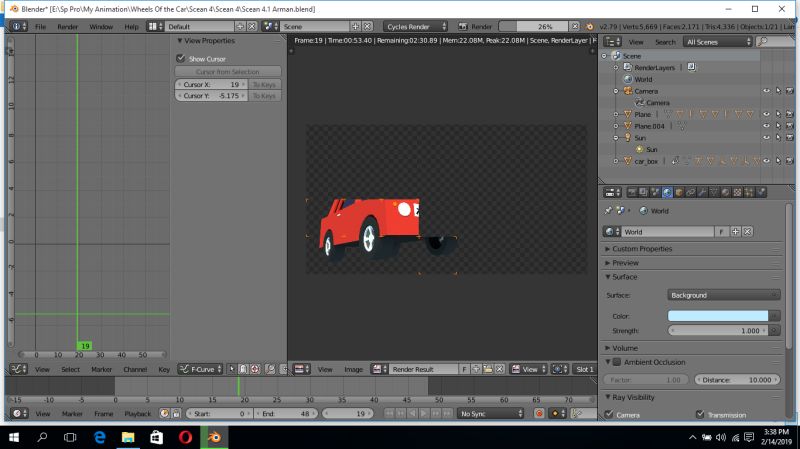800x449 pixels.
Task: Click the To Keys button beside Cursor X
Action: (x=264, y=85)
